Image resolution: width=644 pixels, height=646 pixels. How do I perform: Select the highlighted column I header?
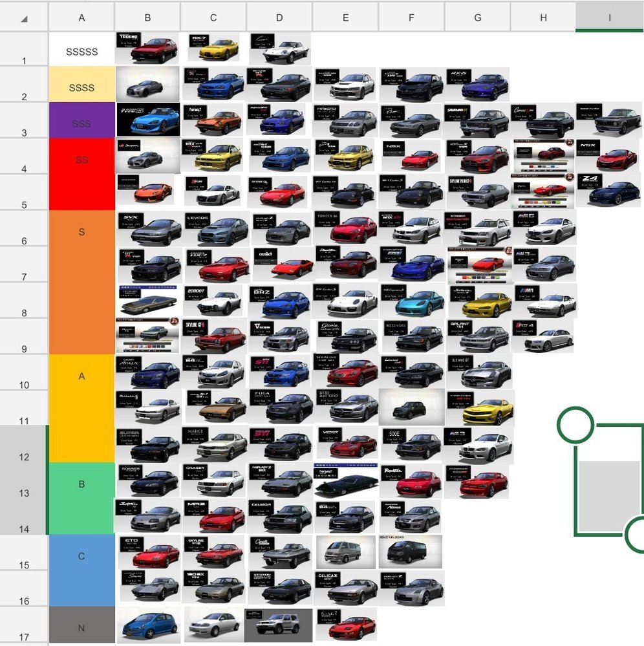[610, 17]
